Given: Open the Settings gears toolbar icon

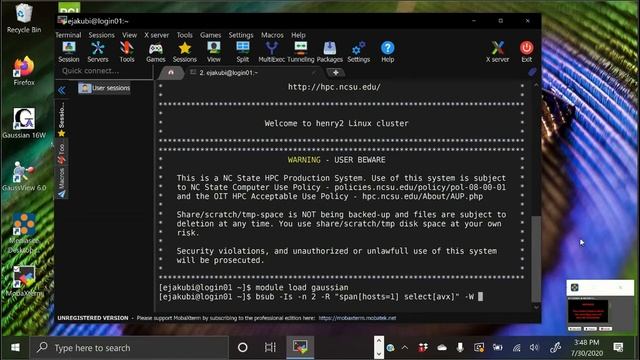Looking at the screenshot, I should (358, 52).
